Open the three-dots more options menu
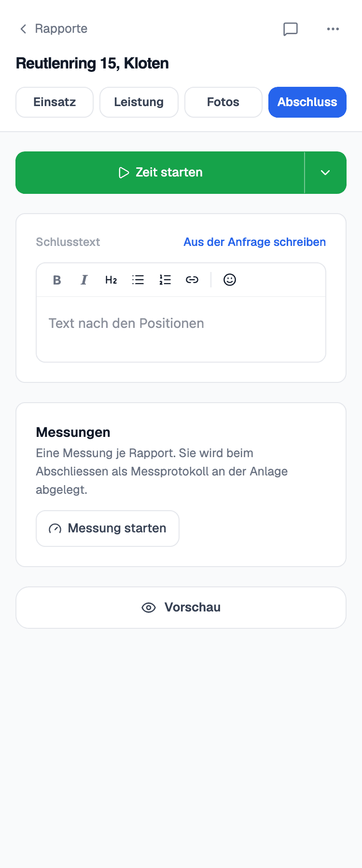This screenshot has width=362, height=868. click(333, 29)
